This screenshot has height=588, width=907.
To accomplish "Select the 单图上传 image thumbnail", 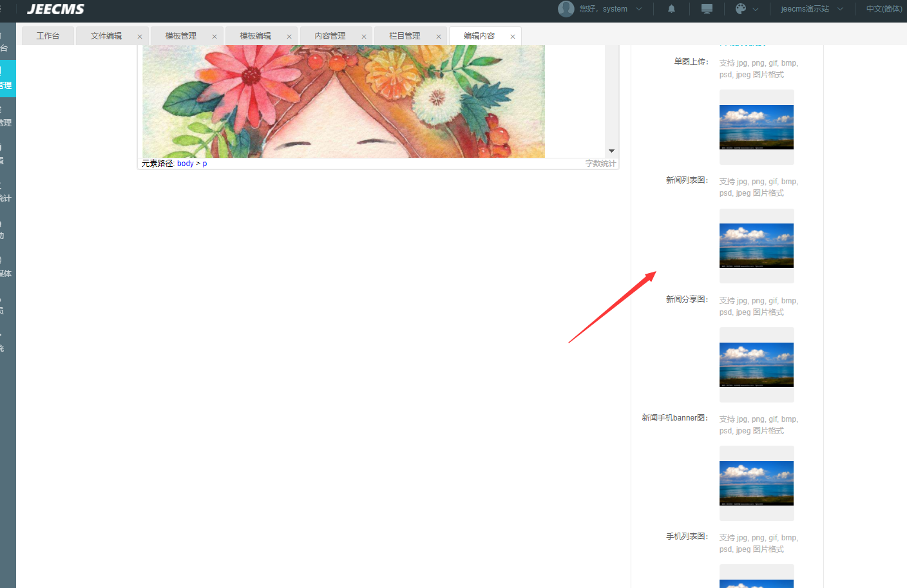I will [x=756, y=127].
